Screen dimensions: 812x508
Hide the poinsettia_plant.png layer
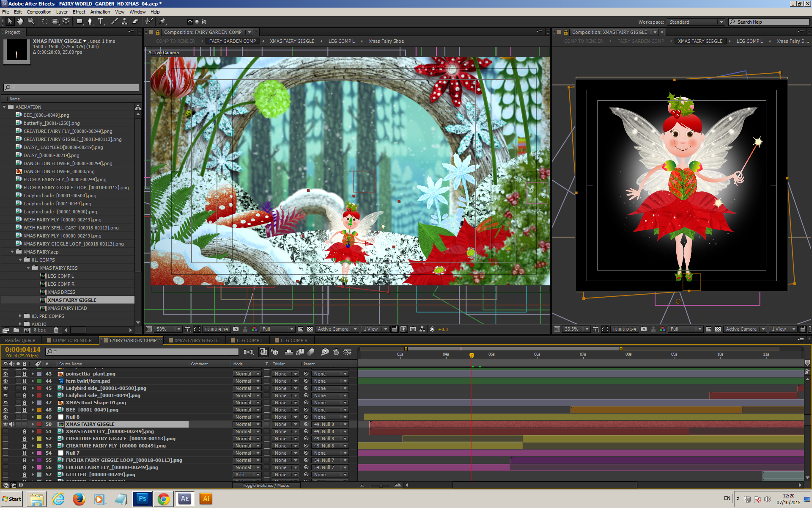point(5,374)
